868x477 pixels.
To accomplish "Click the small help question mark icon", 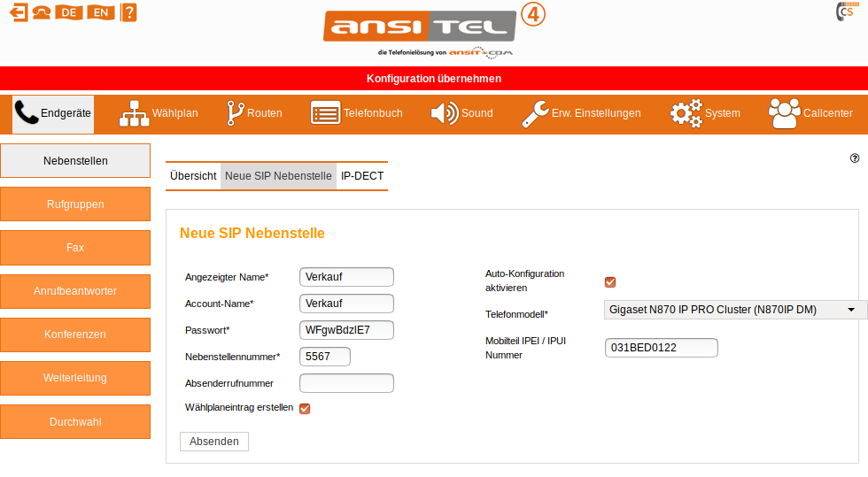I will pos(855,158).
